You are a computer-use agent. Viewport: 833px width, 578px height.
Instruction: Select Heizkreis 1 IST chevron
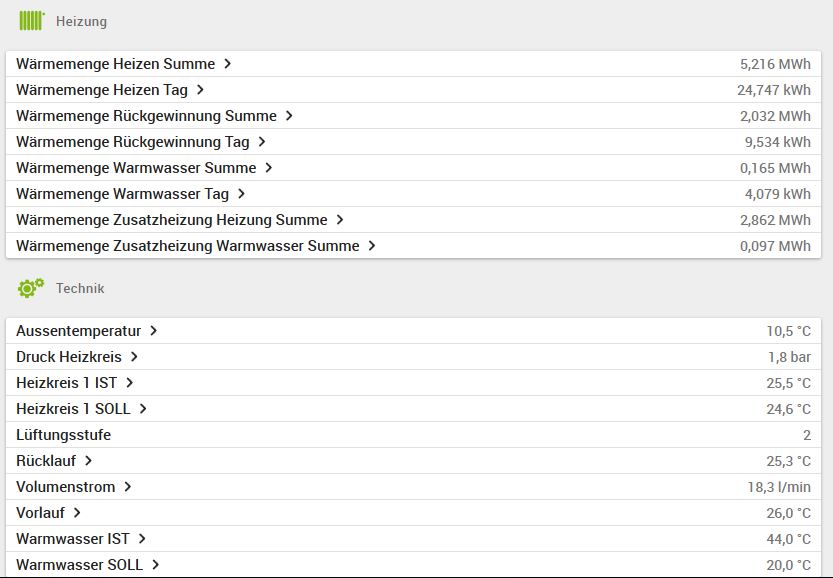(130, 383)
